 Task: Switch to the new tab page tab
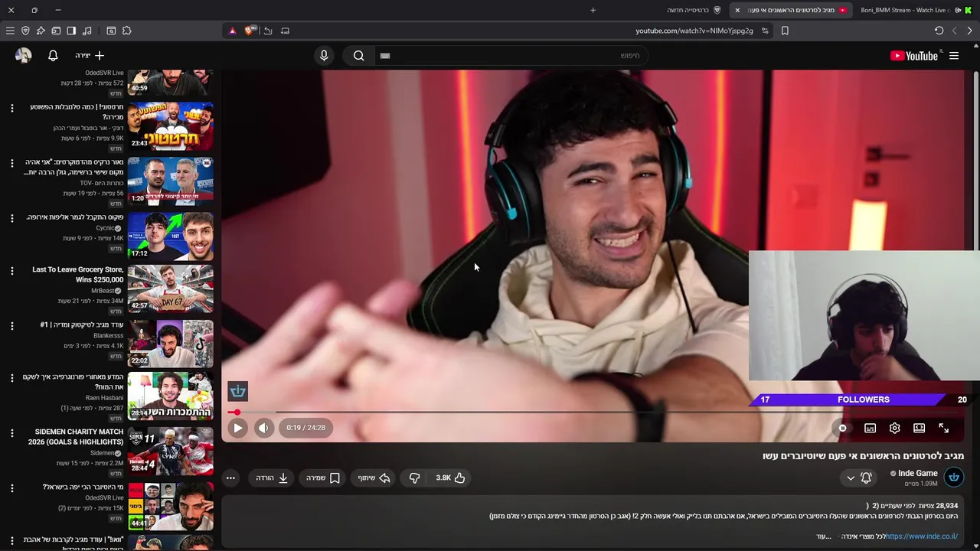[x=693, y=10]
